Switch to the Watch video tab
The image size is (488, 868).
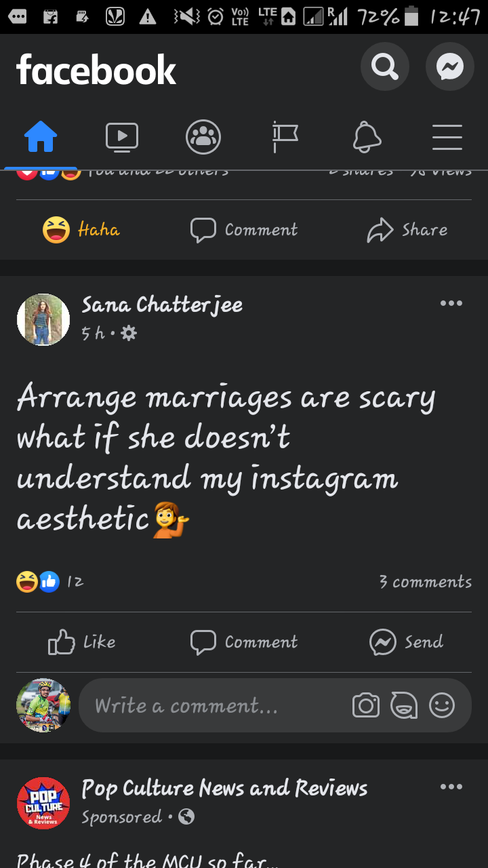coord(122,137)
